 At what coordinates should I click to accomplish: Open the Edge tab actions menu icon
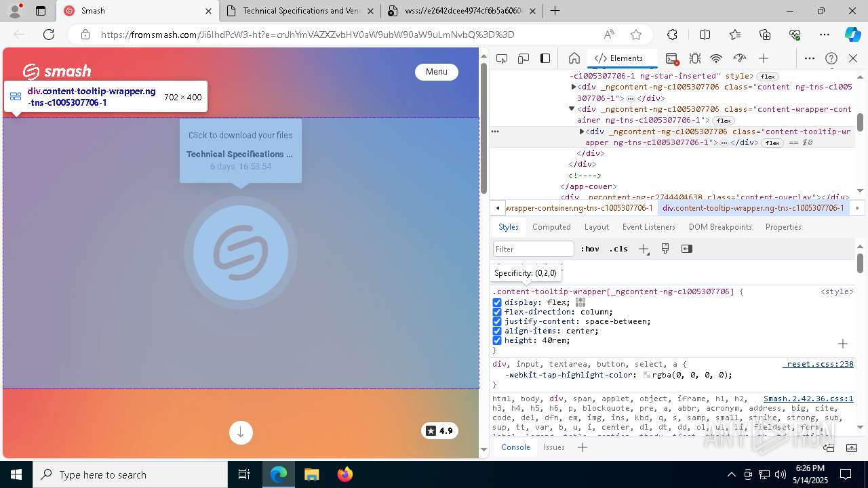[x=41, y=11]
